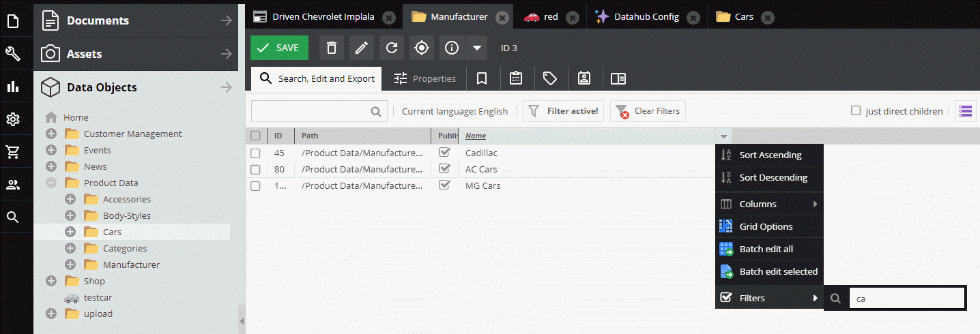Toggle the just direct children checkbox
Image resolution: width=980 pixels, height=334 pixels.
coord(856,110)
